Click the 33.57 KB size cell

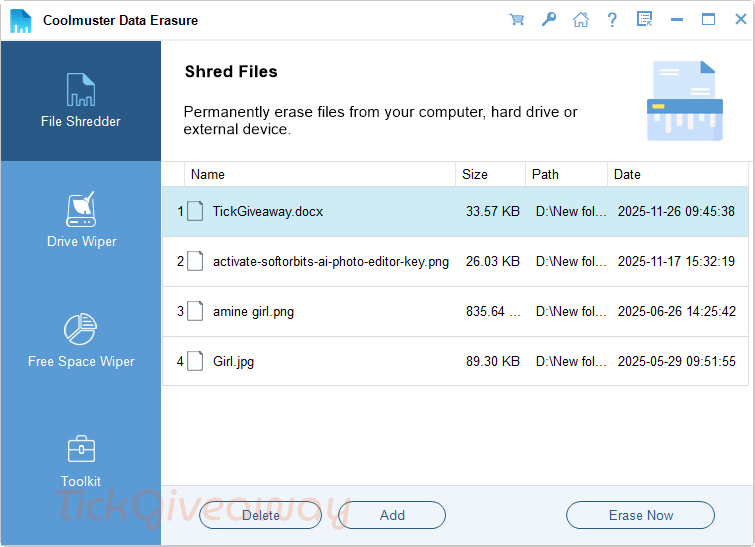click(x=493, y=211)
